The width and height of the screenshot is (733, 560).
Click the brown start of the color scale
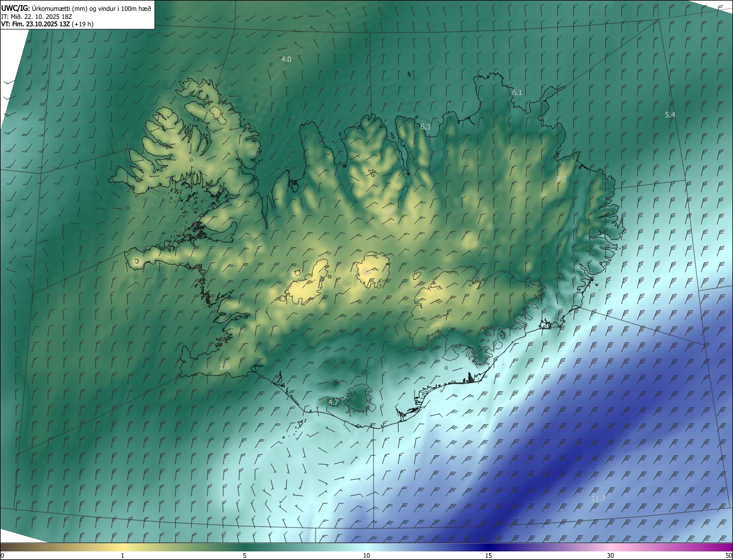9,547
